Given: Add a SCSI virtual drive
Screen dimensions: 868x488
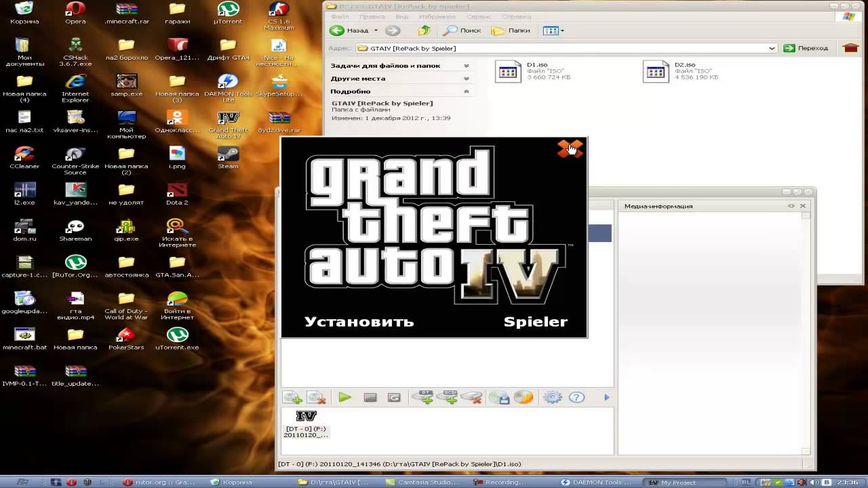Looking at the screenshot, I should tap(448, 398).
